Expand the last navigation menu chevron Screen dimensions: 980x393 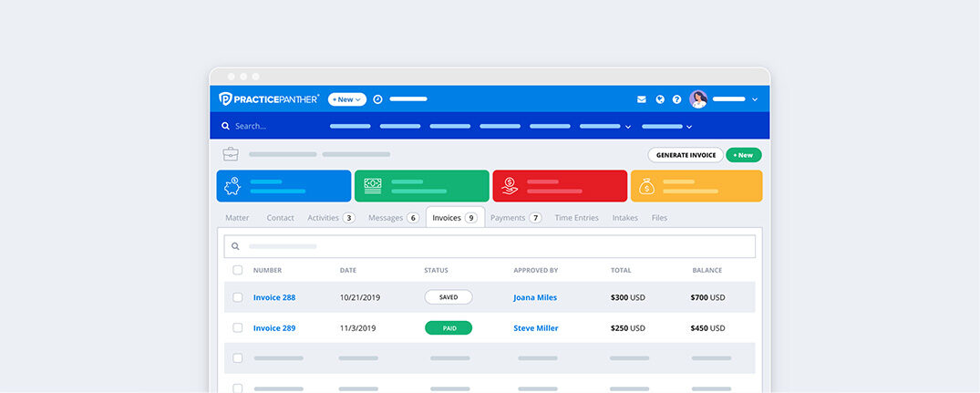(689, 127)
